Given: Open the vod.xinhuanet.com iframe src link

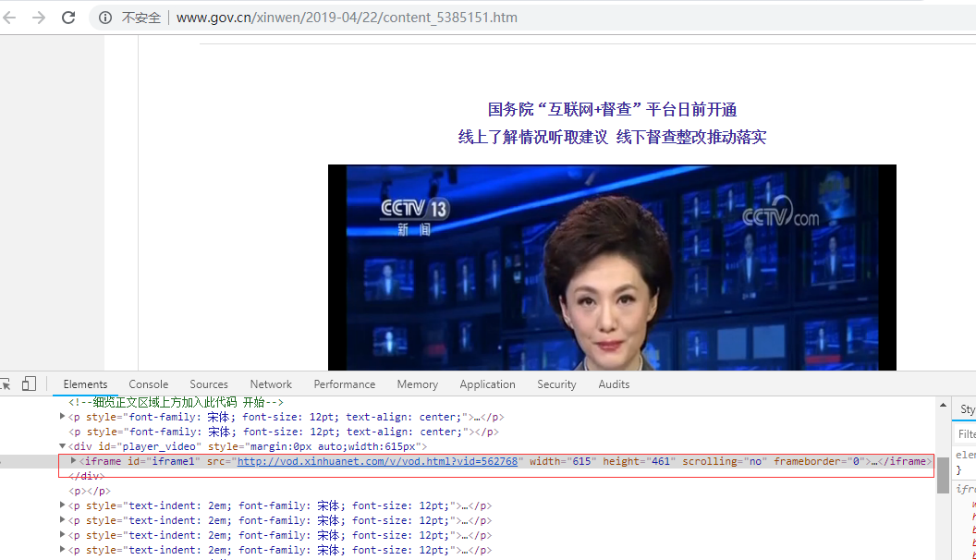Looking at the screenshot, I should tap(377, 461).
